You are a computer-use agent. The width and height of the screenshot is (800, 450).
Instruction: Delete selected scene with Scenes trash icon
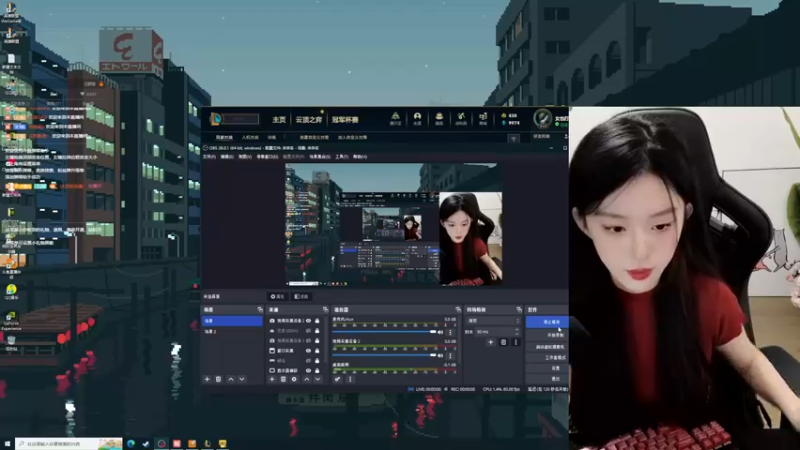point(218,379)
